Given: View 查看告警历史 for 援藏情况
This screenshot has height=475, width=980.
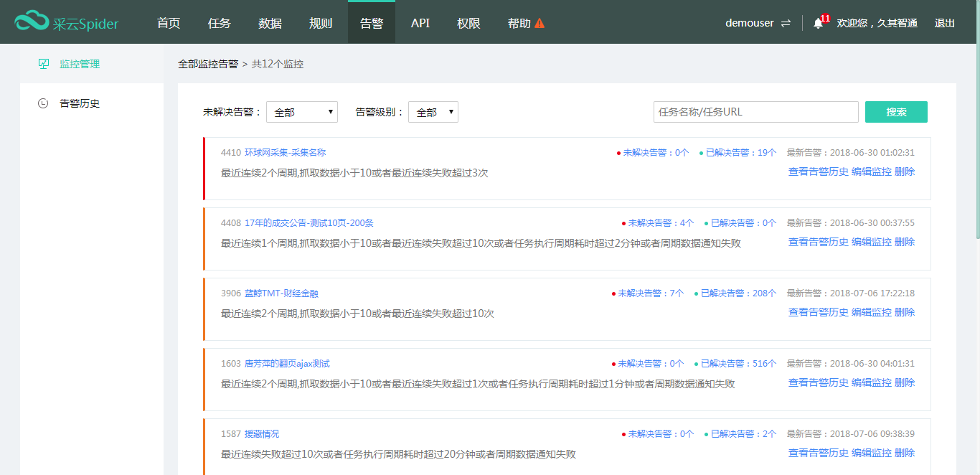Looking at the screenshot, I should coord(819,453).
